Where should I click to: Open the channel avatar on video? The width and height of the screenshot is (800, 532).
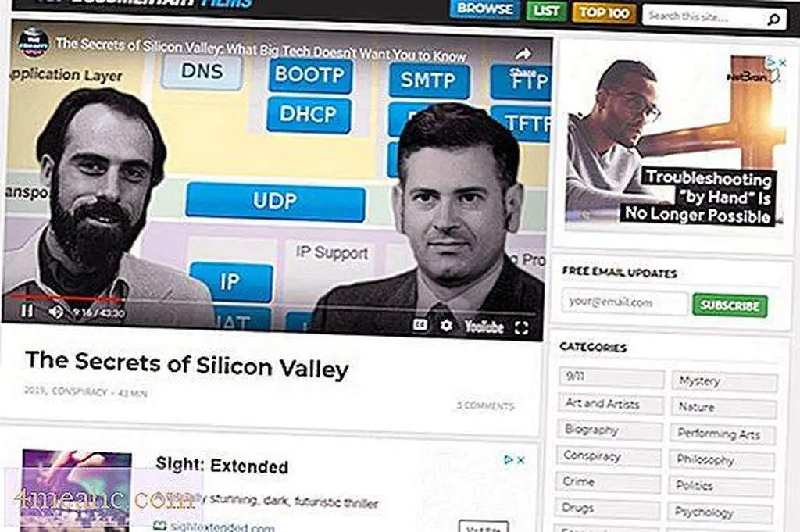33,43
